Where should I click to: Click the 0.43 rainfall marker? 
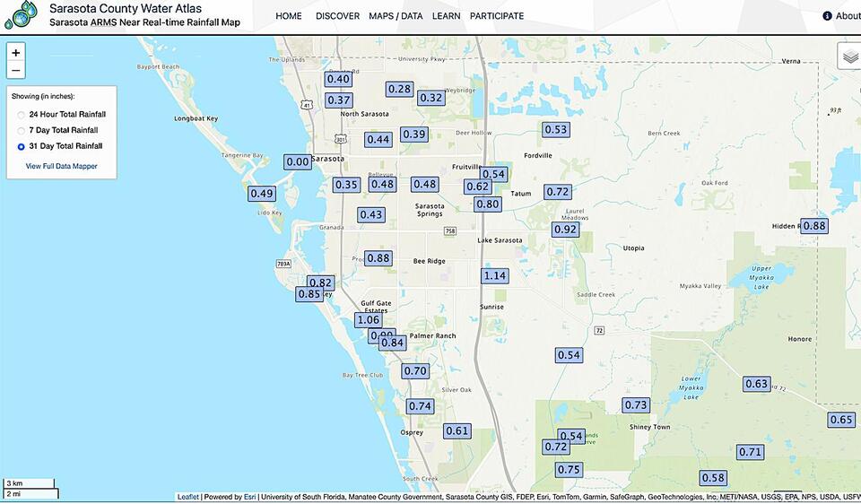point(371,214)
